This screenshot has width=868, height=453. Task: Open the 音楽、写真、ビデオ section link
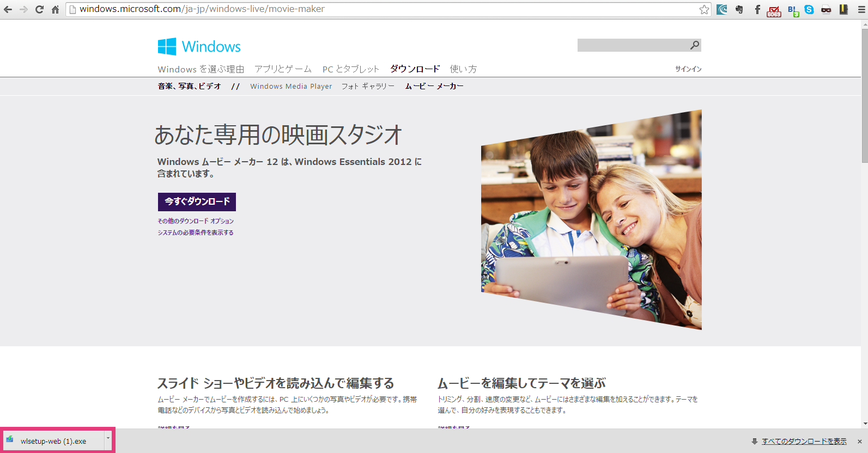pyautogui.click(x=189, y=86)
